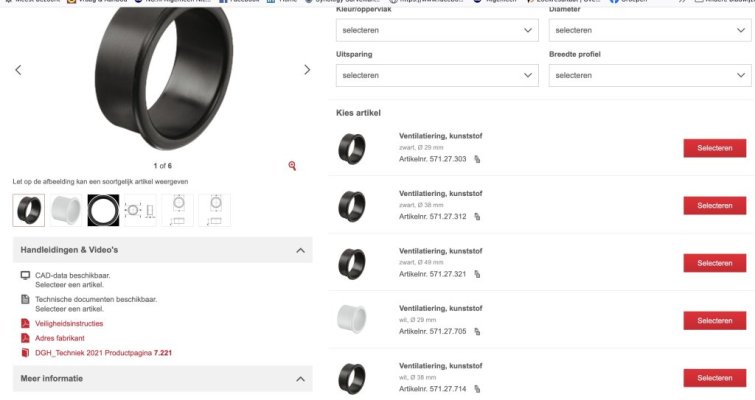Open the Diameter dropdown
The height and width of the screenshot is (400, 755).
pos(650,31)
